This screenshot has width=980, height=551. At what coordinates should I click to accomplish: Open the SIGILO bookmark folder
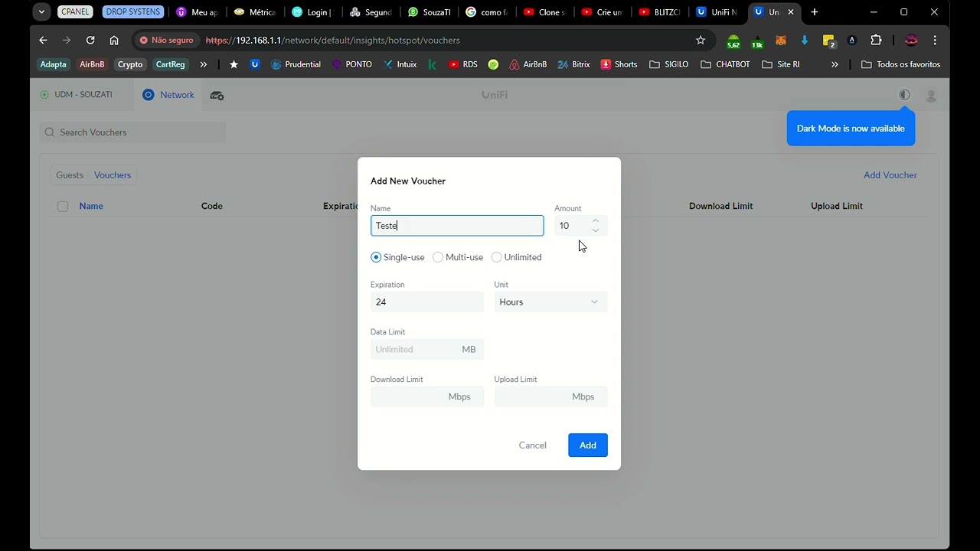669,64
